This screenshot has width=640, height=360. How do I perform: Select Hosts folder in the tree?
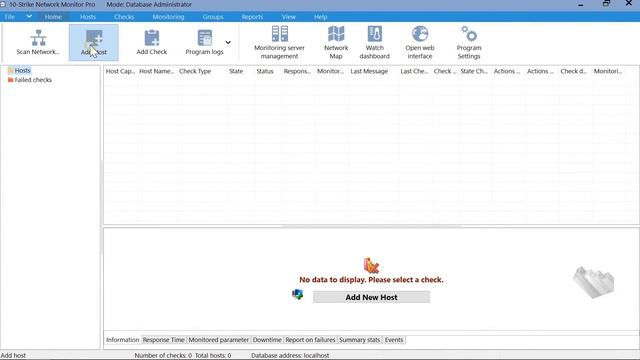coord(19,70)
